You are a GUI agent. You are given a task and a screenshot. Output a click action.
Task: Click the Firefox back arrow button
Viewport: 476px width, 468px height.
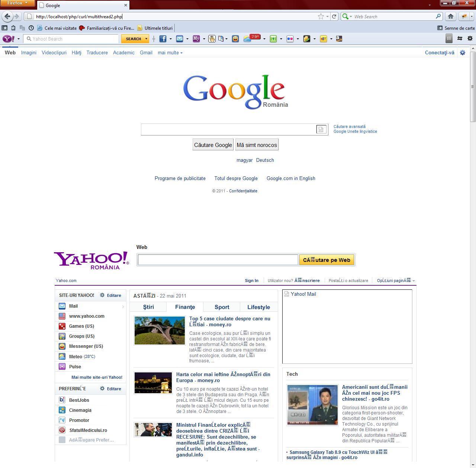pos(7,16)
